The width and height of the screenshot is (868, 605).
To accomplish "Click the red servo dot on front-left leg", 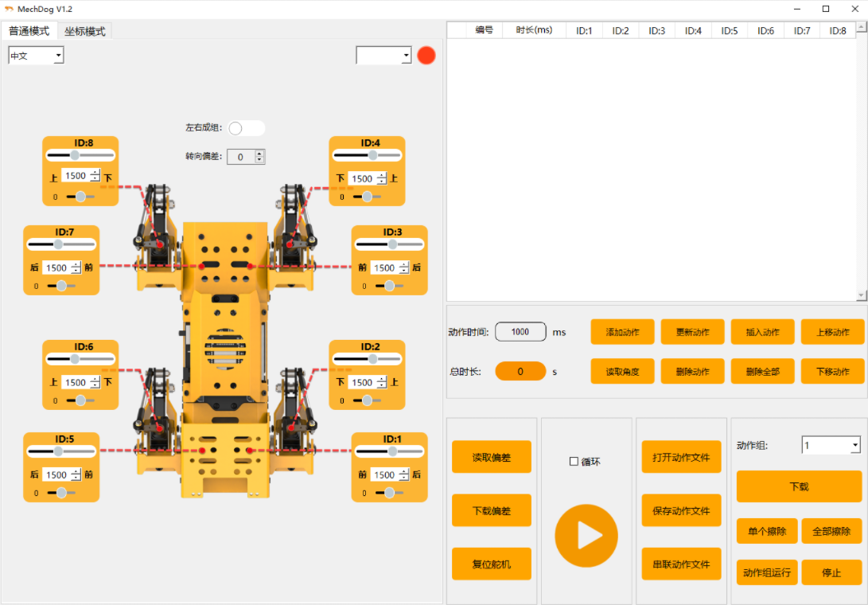I will point(160,244).
